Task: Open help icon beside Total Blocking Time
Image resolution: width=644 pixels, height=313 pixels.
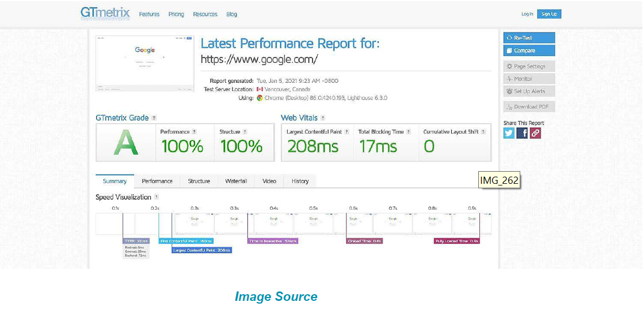Action: click(408, 132)
